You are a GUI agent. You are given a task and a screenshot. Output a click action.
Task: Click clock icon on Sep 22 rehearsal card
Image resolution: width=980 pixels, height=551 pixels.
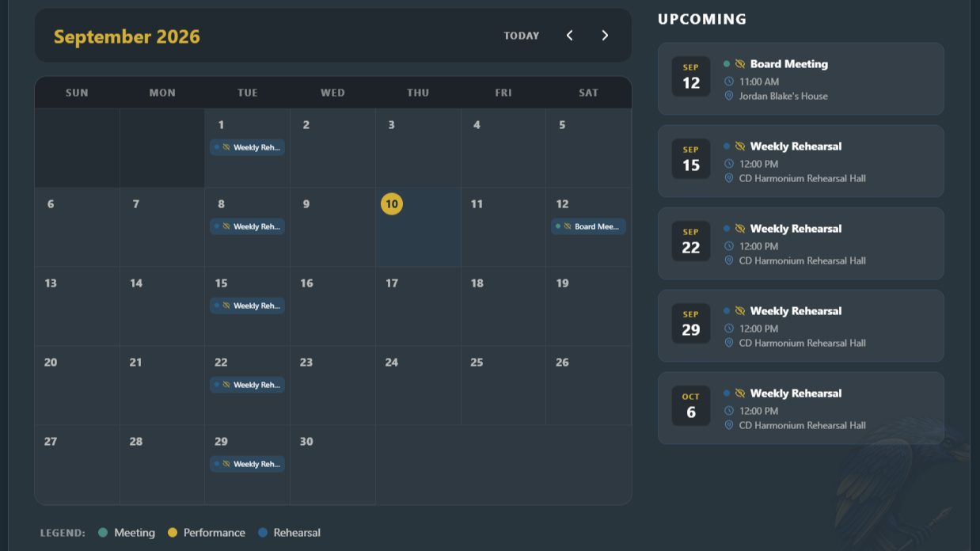click(x=729, y=246)
